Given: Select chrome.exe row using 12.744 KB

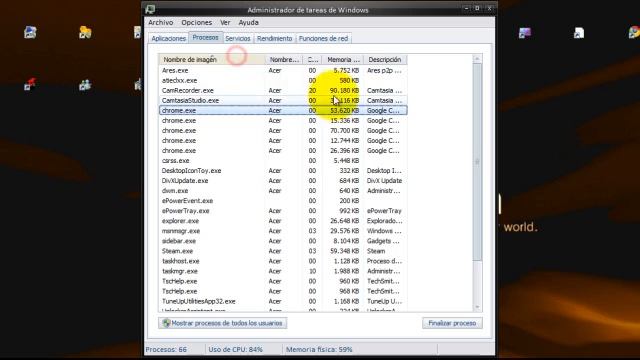Looking at the screenshot, I should pos(283,140).
